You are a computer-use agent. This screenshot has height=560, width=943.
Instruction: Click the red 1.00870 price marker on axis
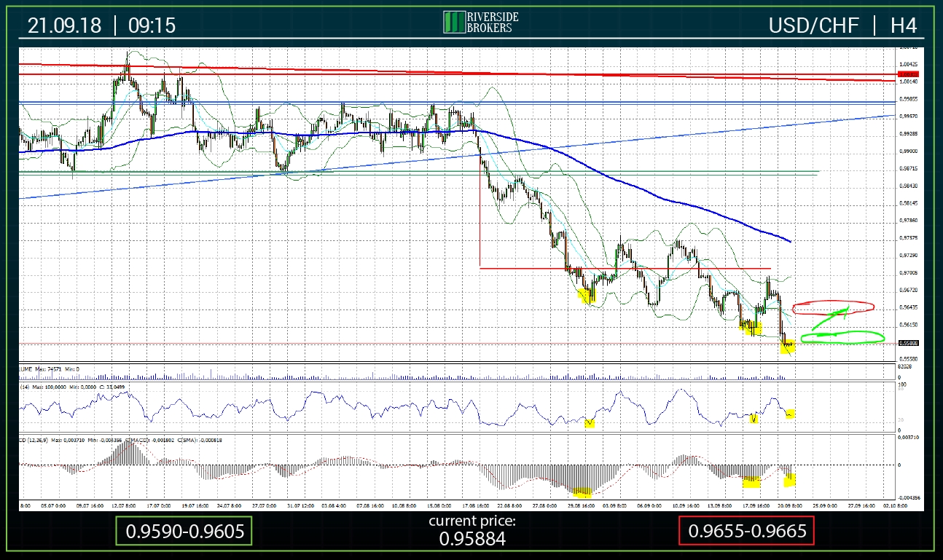coord(908,74)
